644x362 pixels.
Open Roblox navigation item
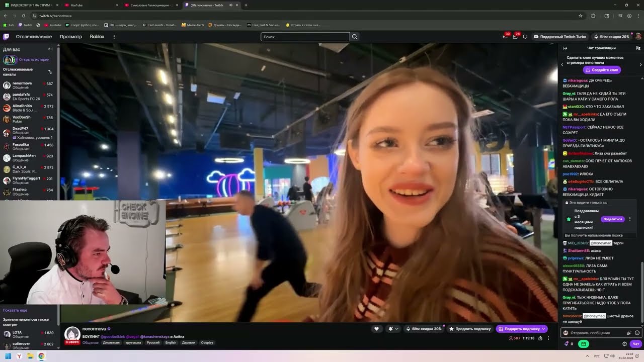coord(97,37)
